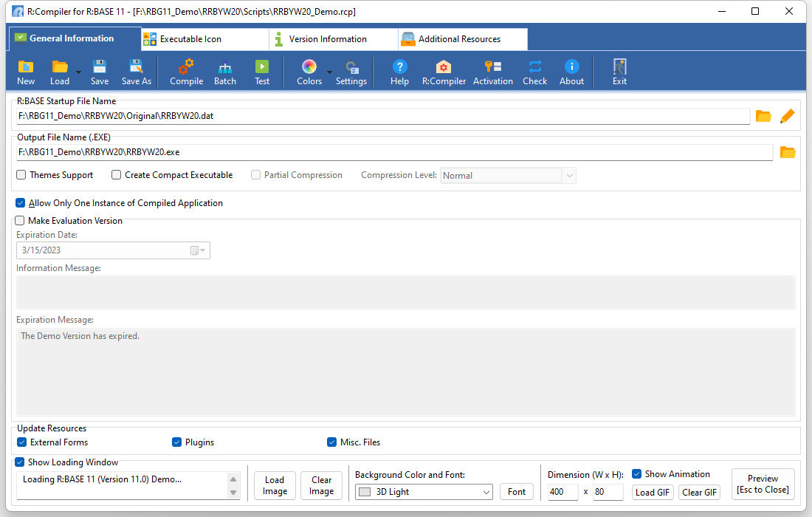Click the Check updates icon
Image resolution: width=812 pixels, height=517 pixels.
click(x=535, y=66)
